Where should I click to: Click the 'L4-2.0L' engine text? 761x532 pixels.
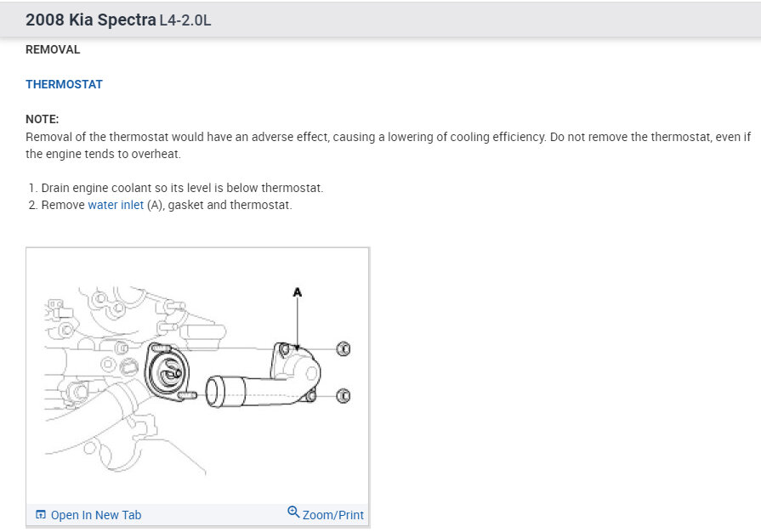(185, 20)
